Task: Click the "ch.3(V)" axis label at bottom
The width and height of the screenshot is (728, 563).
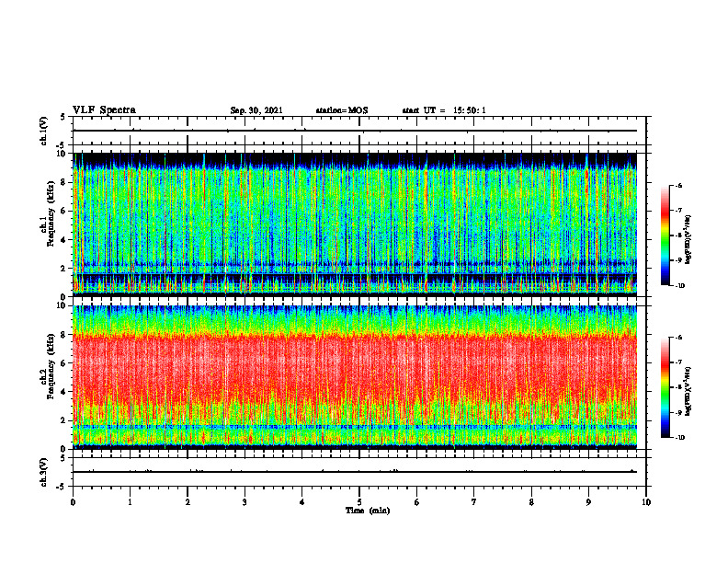Action: (x=44, y=473)
